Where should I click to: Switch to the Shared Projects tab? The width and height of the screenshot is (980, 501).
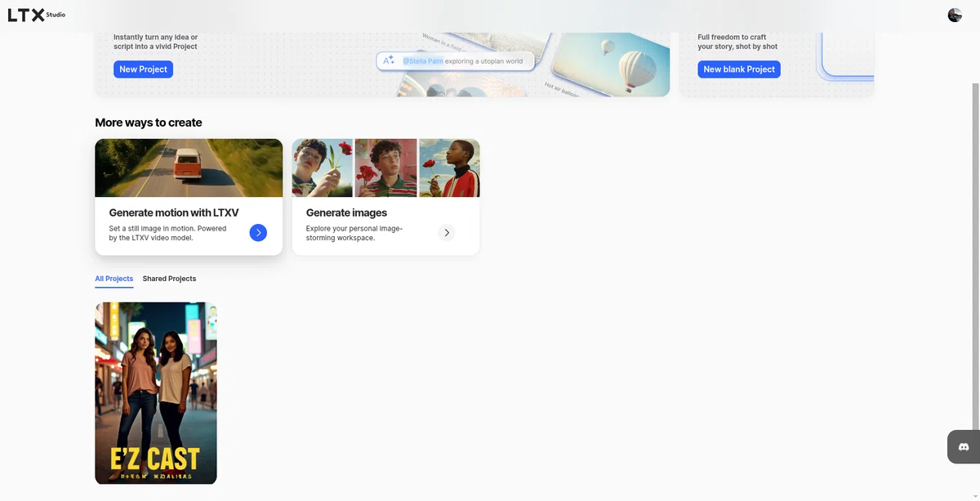tap(169, 279)
